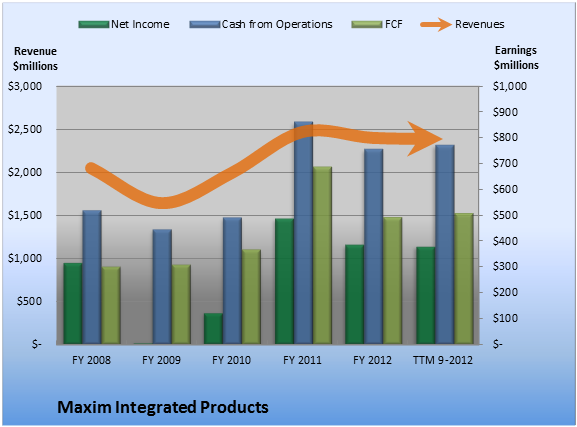
Task: Click the Revenues legend arrow icon
Action: [436, 25]
